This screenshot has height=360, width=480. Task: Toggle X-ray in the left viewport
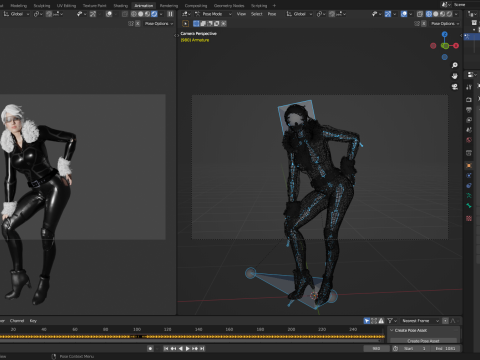pyautogui.click(x=125, y=14)
